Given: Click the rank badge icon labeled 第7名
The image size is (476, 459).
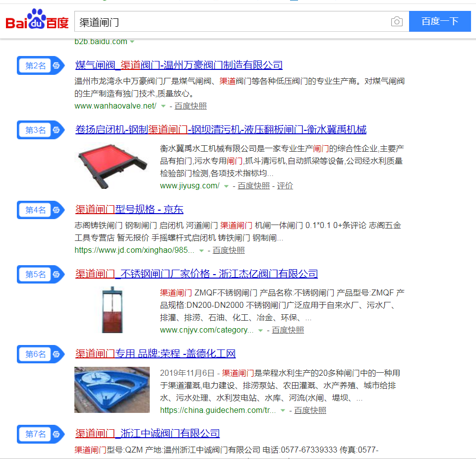Looking at the screenshot, I should click(41, 434).
